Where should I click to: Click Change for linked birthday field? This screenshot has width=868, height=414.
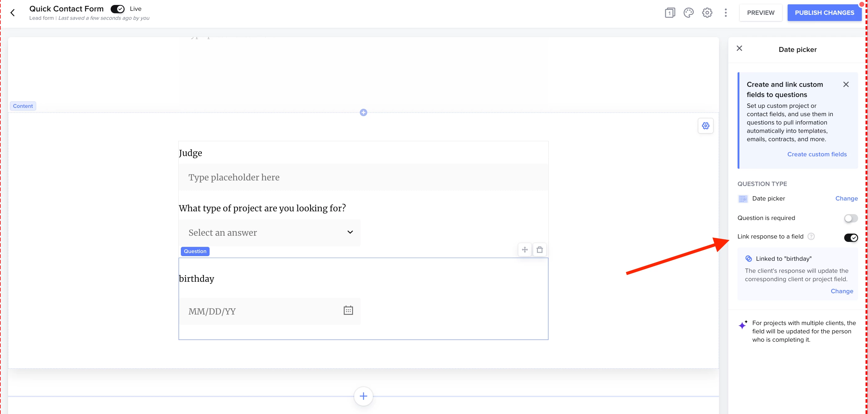[841, 291]
